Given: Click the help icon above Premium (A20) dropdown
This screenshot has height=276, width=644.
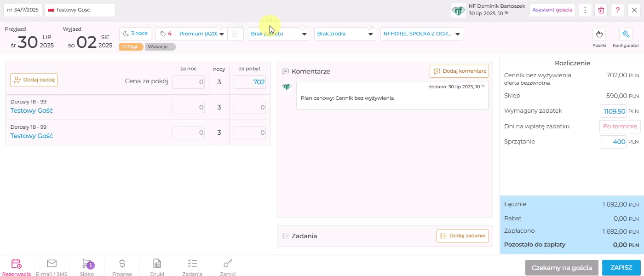Looking at the screenshot, I should 220,27.
